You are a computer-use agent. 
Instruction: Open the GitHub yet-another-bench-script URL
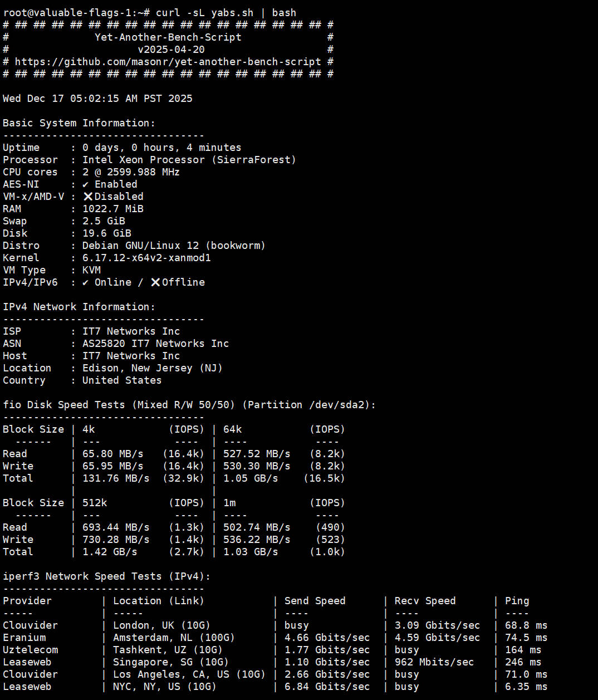pyautogui.click(x=168, y=62)
